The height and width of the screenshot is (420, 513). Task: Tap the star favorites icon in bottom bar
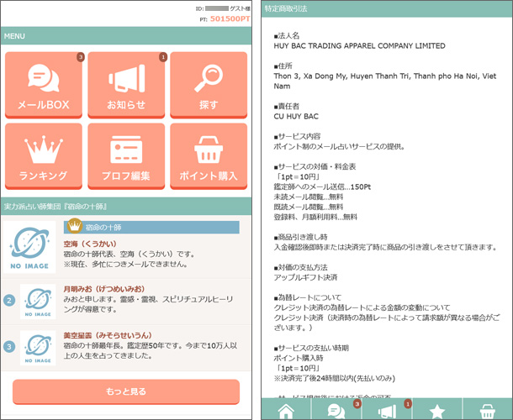click(x=437, y=410)
